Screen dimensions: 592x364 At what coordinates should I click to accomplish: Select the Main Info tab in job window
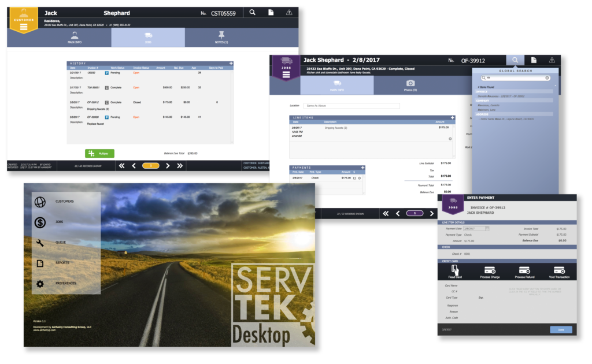337,86
